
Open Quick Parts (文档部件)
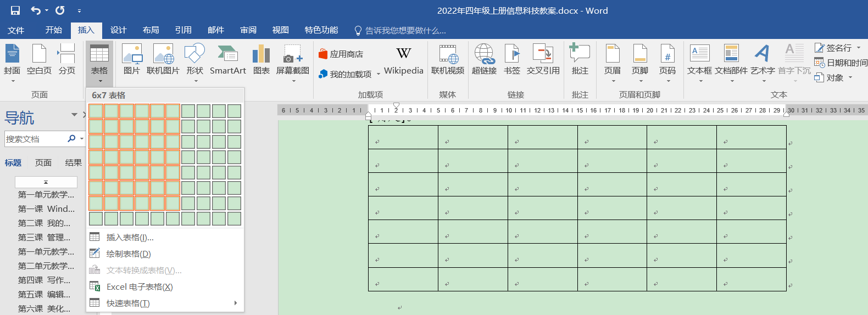point(731,63)
